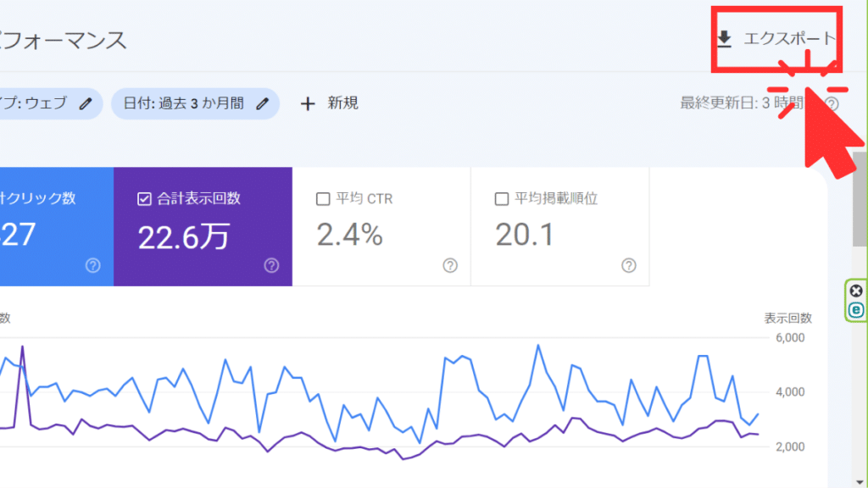Click the download icon in the エクスポート button
The image size is (868, 488).
725,37
